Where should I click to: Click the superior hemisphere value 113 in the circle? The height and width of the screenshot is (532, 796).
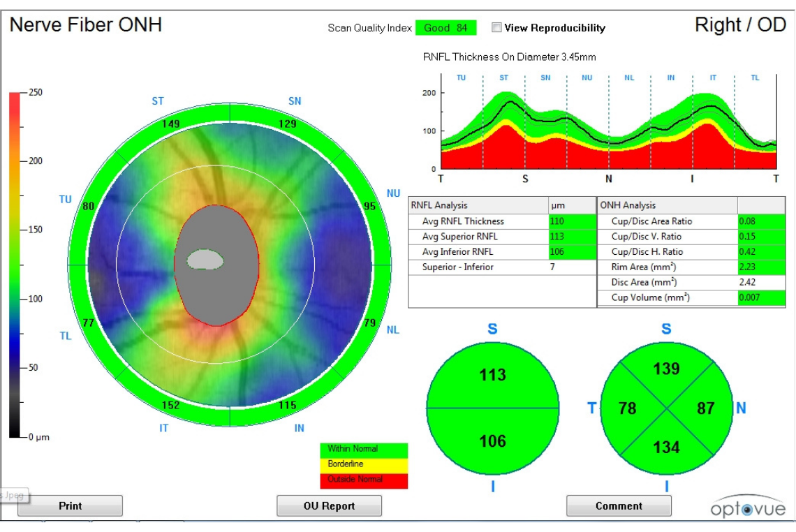point(492,375)
